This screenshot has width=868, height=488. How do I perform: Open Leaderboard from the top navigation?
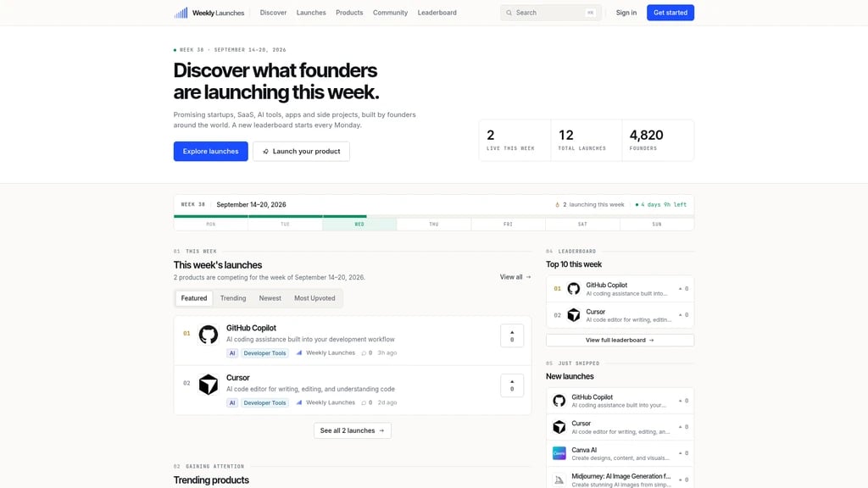pyautogui.click(x=437, y=13)
